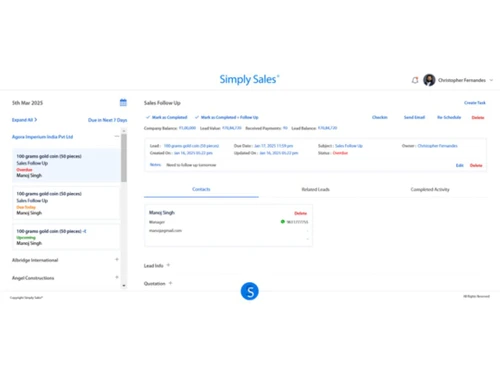Viewport: 500px width, 375px height.
Task: Click the Overdue status value in details
Action: click(340, 153)
